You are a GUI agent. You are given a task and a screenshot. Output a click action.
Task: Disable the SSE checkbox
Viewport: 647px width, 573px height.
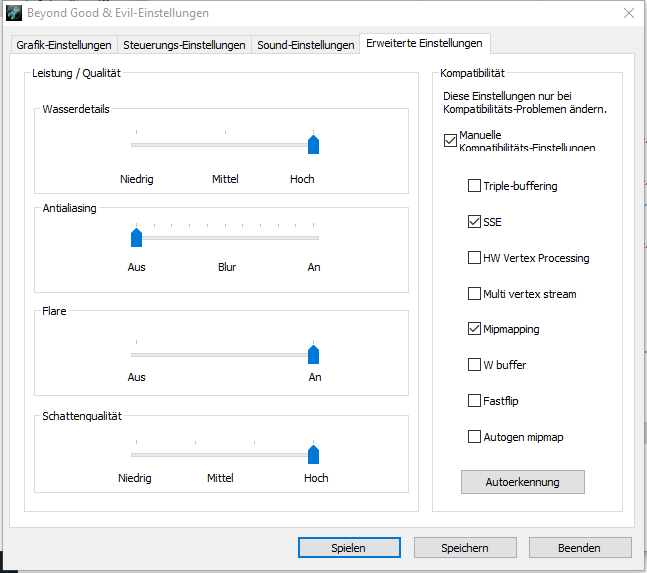click(474, 222)
